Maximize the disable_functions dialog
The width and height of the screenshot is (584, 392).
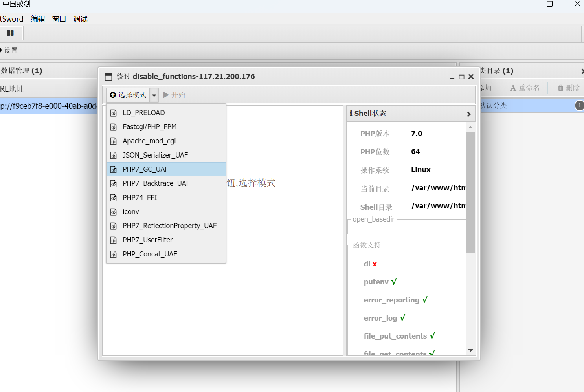pyautogui.click(x=461, y=77)
